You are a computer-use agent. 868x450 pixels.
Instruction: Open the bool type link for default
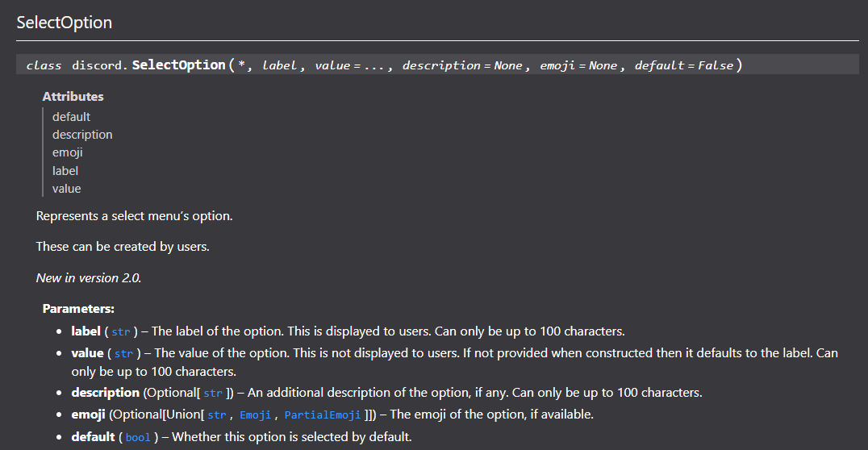(x=138, y=437)
